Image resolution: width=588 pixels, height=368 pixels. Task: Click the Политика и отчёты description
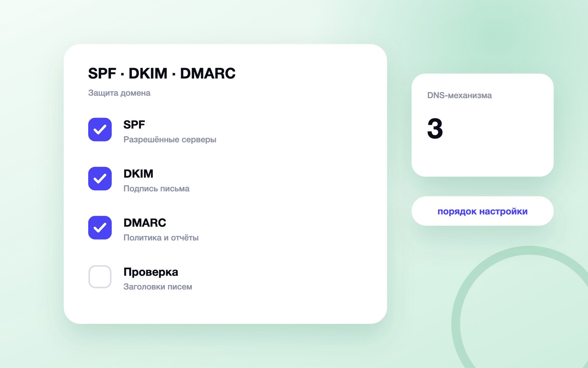point(161,238)
